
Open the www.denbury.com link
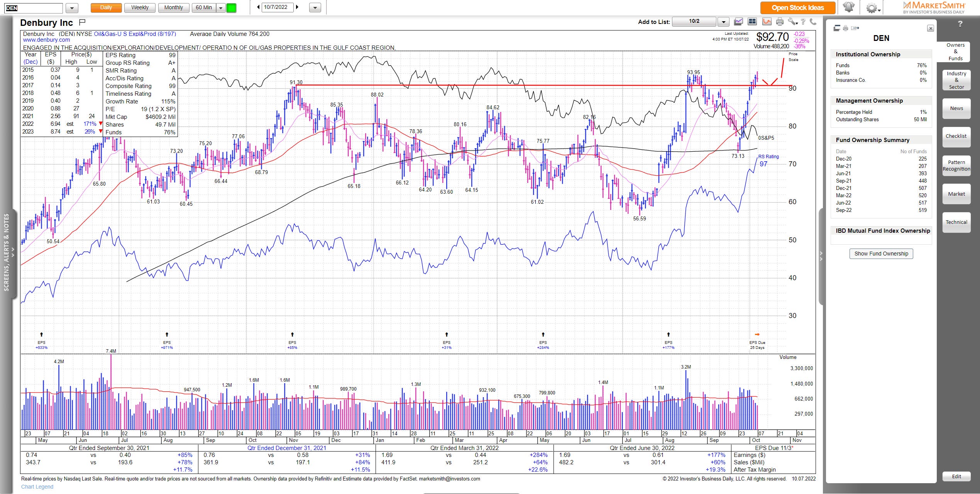(x=46, y=40)
